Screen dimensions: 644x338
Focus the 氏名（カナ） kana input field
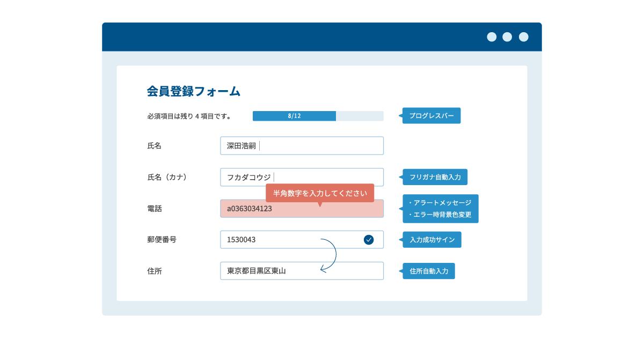pyautogui.click(x=302, y=177)
